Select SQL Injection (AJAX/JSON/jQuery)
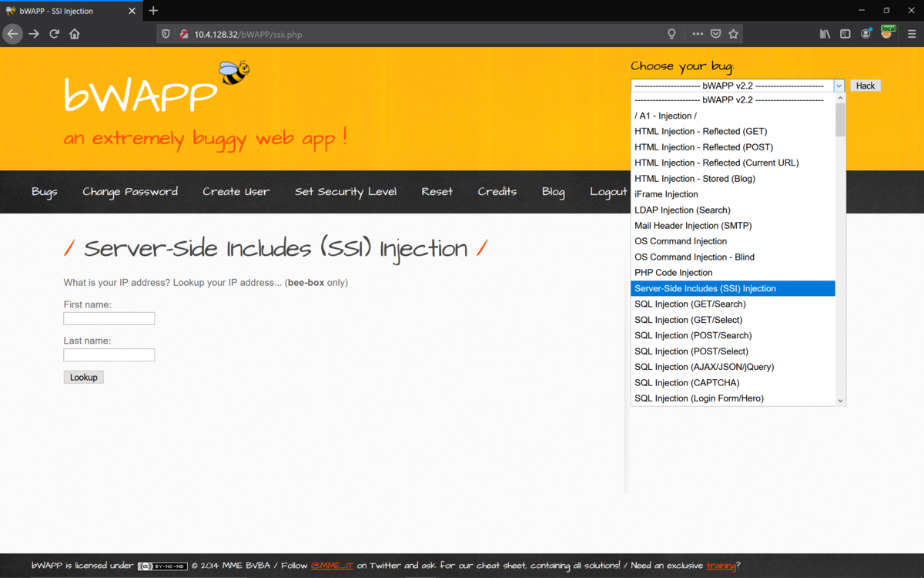Image resolution: width=924 pixels, height=578 pixels. click(x=733, y=367)
